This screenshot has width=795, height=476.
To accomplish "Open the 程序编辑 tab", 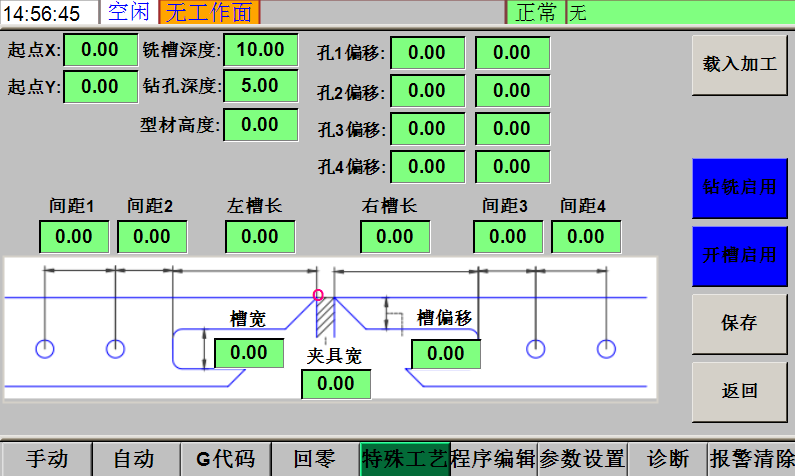I will coord(494,459).
